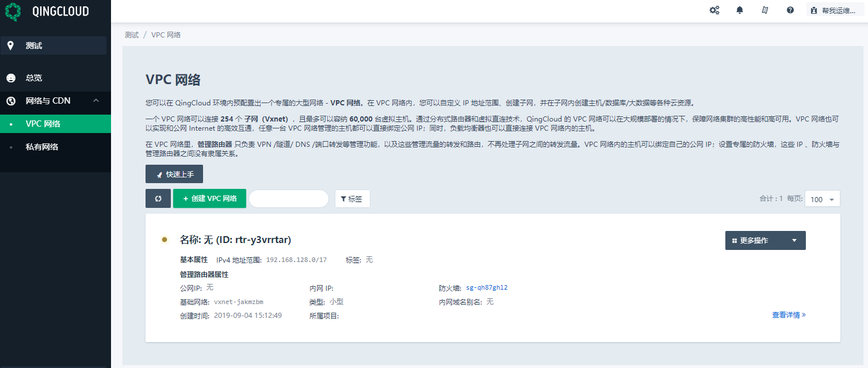This screenshot has height=368, width=868.
Task: Click the 快速上手 quick start button
Action: coord(174,174)
